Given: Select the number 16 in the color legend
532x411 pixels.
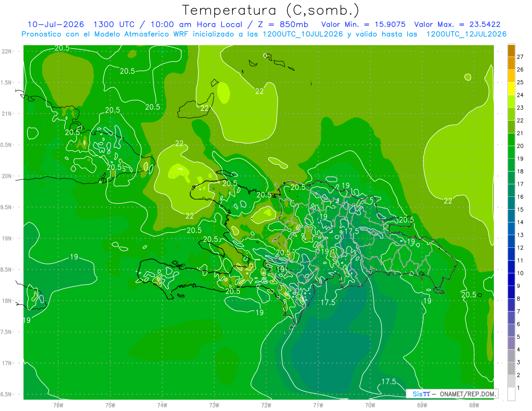Looking at the screenshot, I should coord(520,197).
